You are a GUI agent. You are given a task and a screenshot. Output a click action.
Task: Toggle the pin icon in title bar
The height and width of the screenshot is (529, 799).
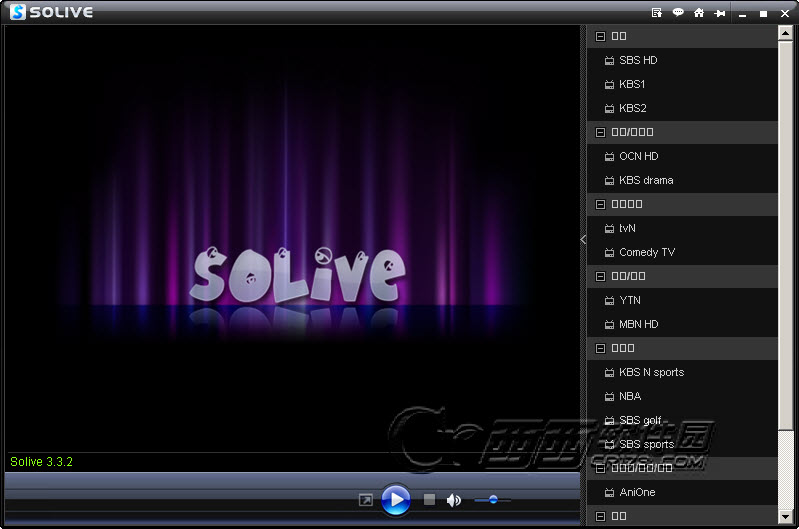tap(720, 13)
